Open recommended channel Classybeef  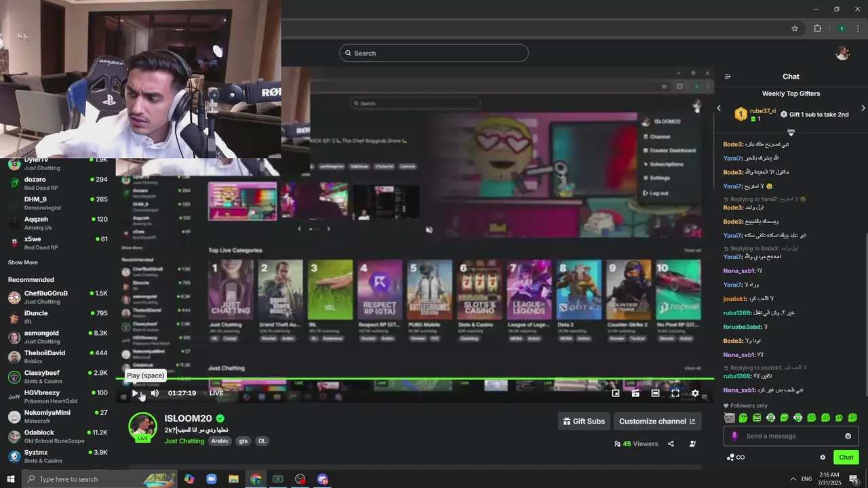pyautogui.click(x=58, y=377)
